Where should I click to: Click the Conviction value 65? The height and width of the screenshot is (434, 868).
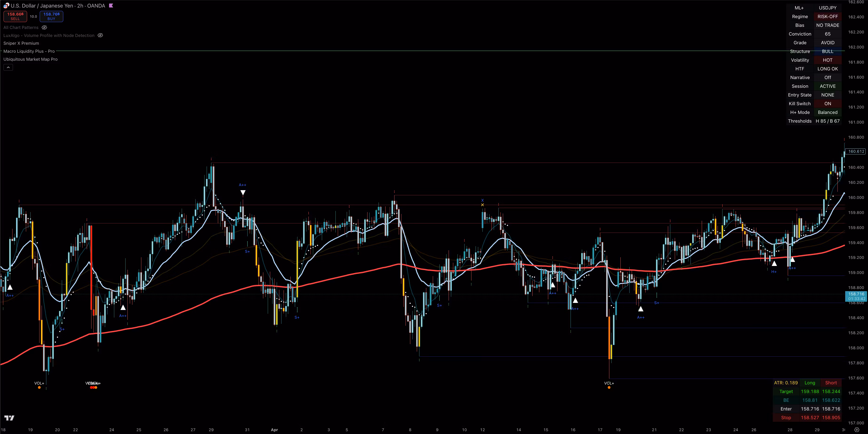click(x=828, y=34)
